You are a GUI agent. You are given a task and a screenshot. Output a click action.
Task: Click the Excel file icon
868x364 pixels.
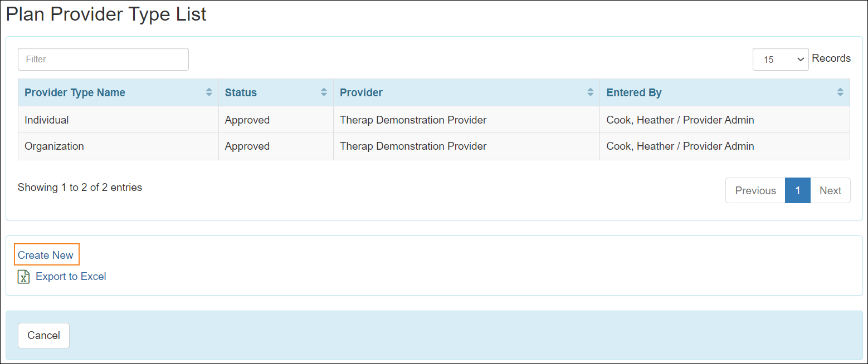[23, 277]
